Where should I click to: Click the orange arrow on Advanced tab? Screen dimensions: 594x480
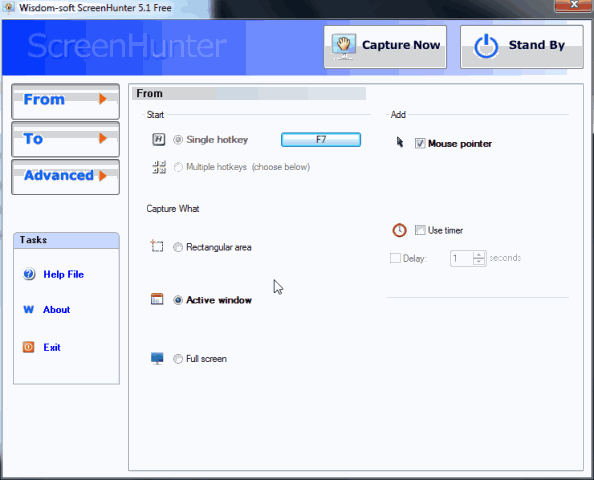(103, 176)
